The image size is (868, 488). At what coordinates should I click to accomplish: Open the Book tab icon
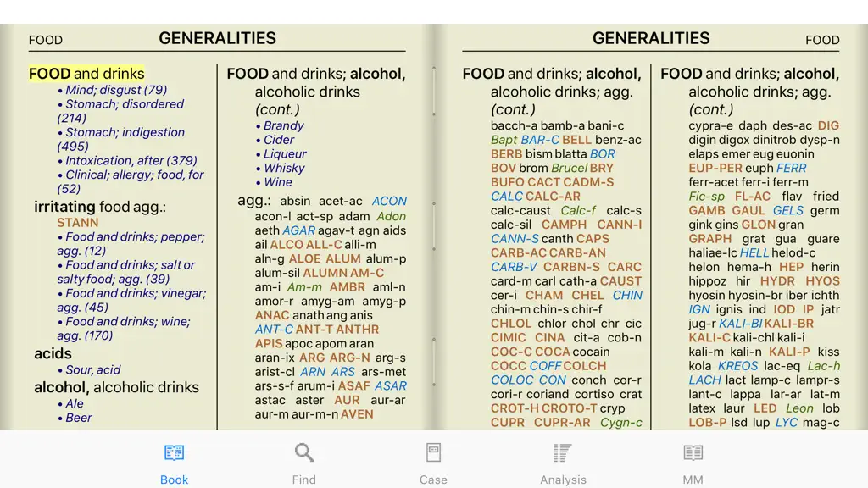click(x=174, y=452)
